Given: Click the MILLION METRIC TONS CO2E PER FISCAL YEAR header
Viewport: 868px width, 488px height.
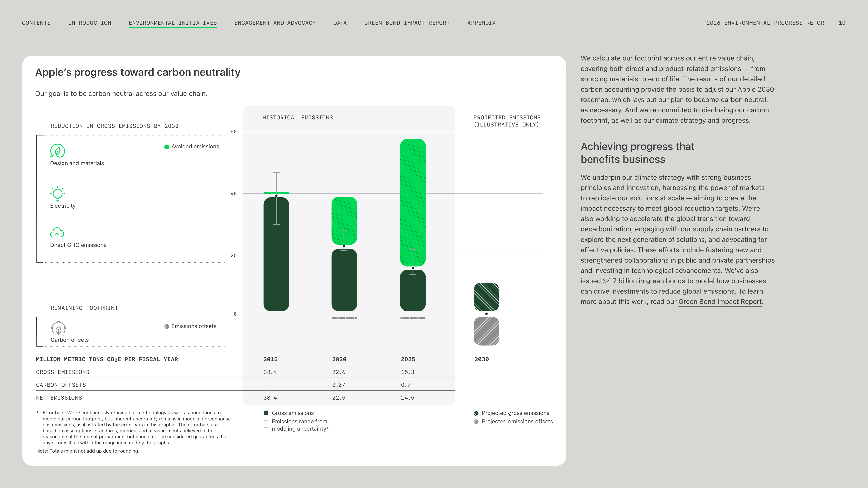Looking at the screenshot, I should (107, 359).
